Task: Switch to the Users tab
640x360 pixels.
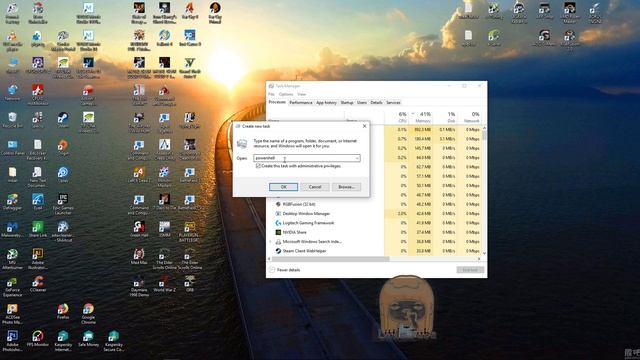Action: point(362,103)
